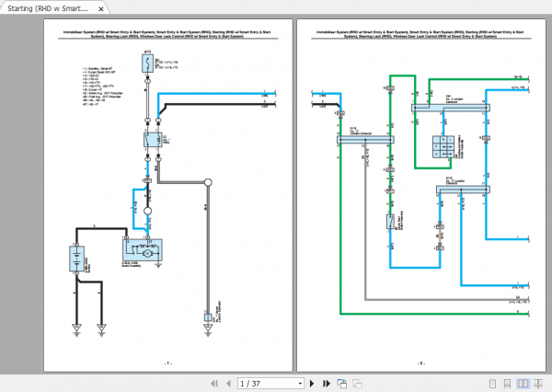Select the Starting (RHD w Smart... tab
The height and width of the screenshot is (392, 552).
(x=48, y=9)
